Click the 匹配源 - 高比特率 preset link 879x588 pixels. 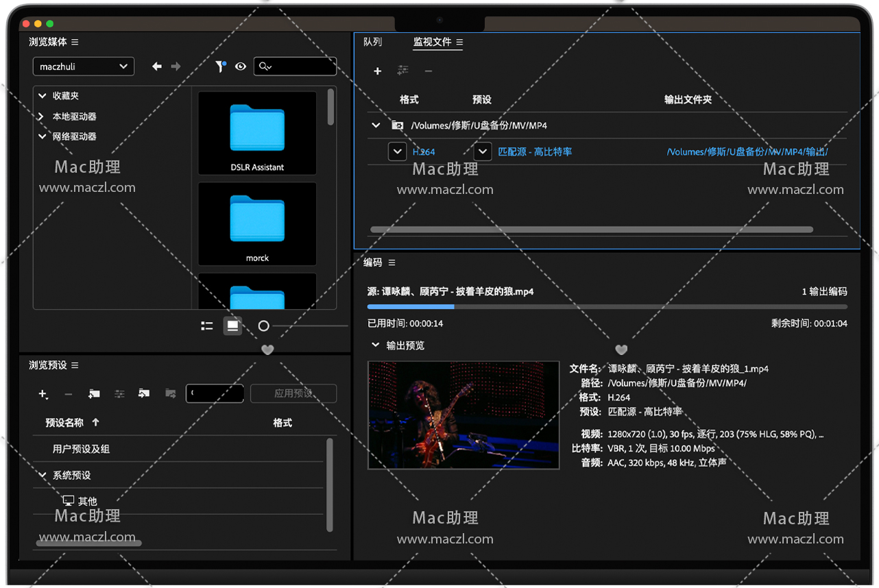[x=535, y=152]
